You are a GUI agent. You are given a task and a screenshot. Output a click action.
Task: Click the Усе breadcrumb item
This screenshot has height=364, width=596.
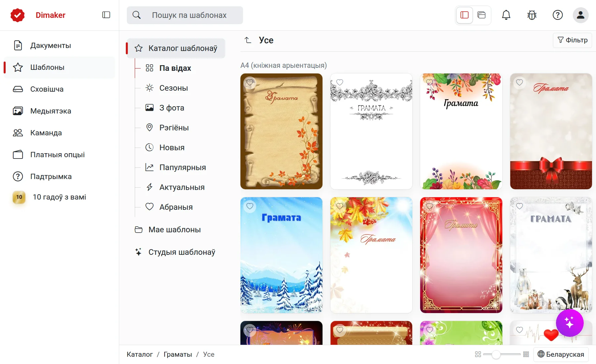(209, 354)
